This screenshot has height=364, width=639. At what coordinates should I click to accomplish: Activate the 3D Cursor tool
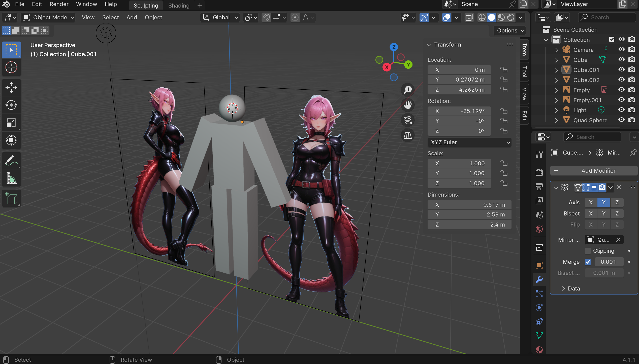pyautogui.click(x=11, y=67)
